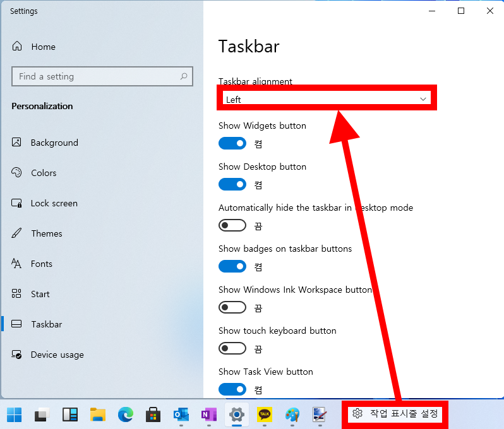Launch Microsoft Edge from taskbar
The image size is (504, 429).
pyautogui.click(x=125, y=414)
